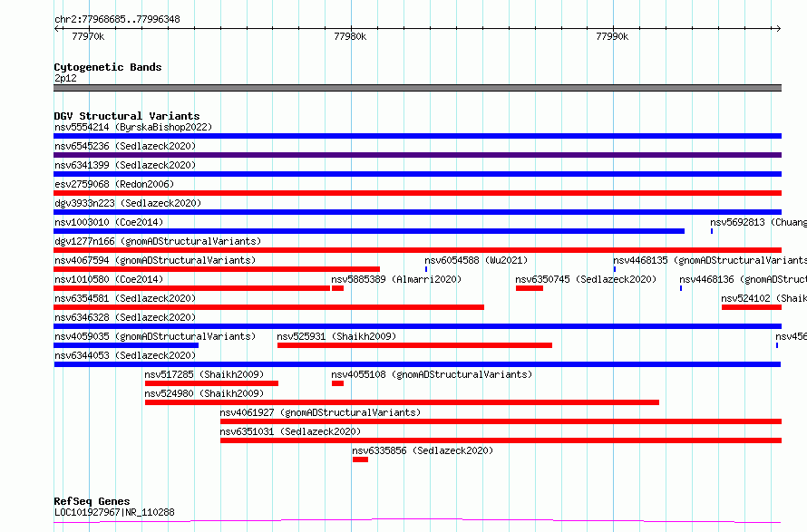Click the 2p12 cytogenetic band bar
The image size is (807, 532).
[417, 88]
